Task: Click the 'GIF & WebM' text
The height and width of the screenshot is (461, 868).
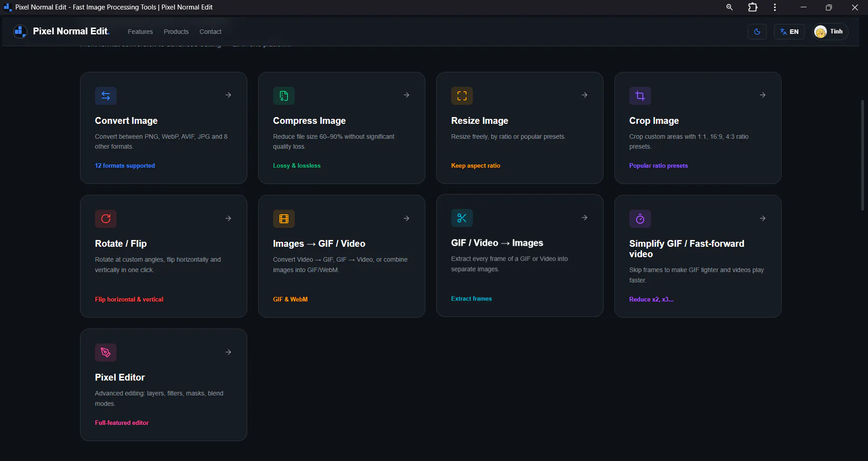Action: tap(290, 299)
